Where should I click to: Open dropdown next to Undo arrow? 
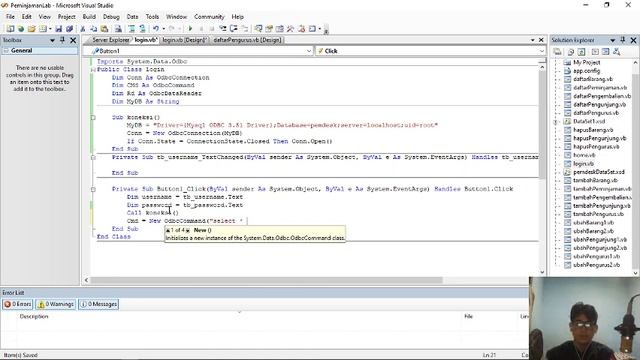point(163,29)
